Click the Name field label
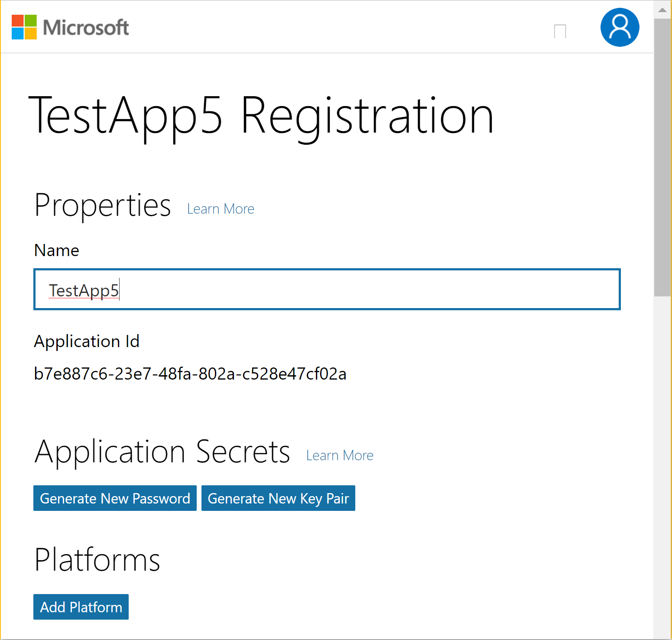672x640 pixels. point(57,250)
